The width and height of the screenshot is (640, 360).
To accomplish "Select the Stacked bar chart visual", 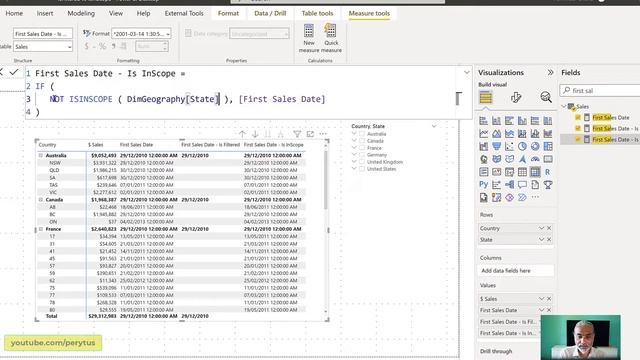I will [484, 121].
